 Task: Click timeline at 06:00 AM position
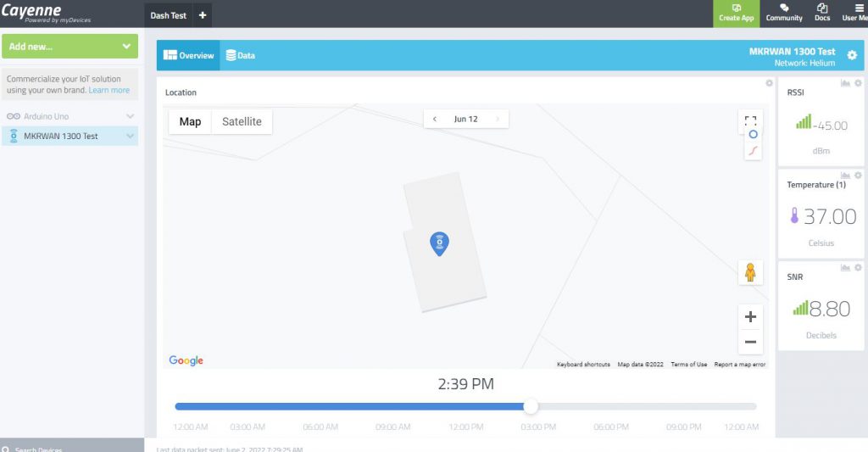click(x=320, y=427)
